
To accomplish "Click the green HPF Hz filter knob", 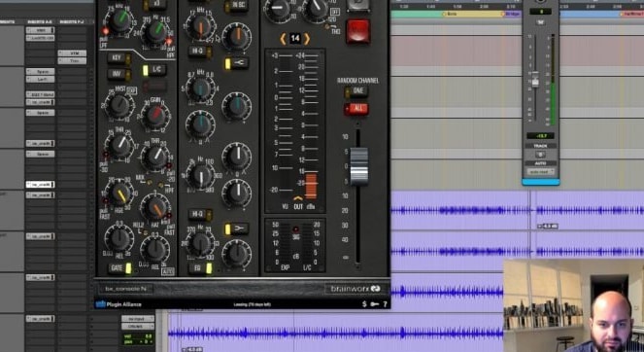I will coord(155,33).
